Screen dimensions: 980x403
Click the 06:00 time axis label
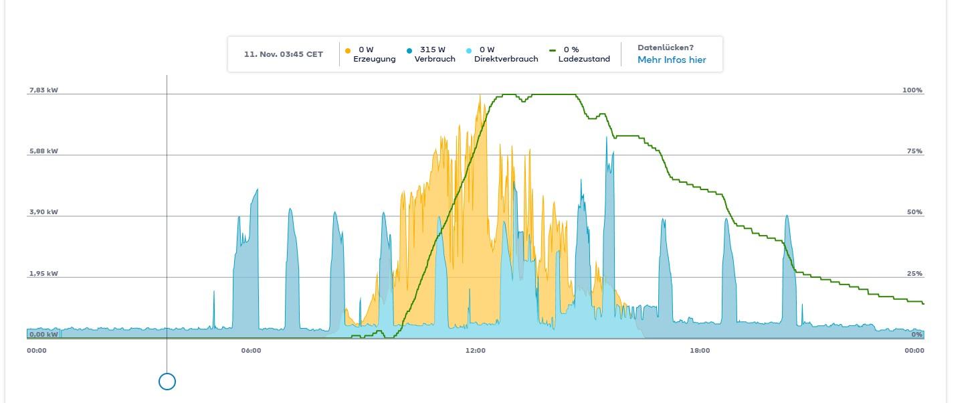251,351
